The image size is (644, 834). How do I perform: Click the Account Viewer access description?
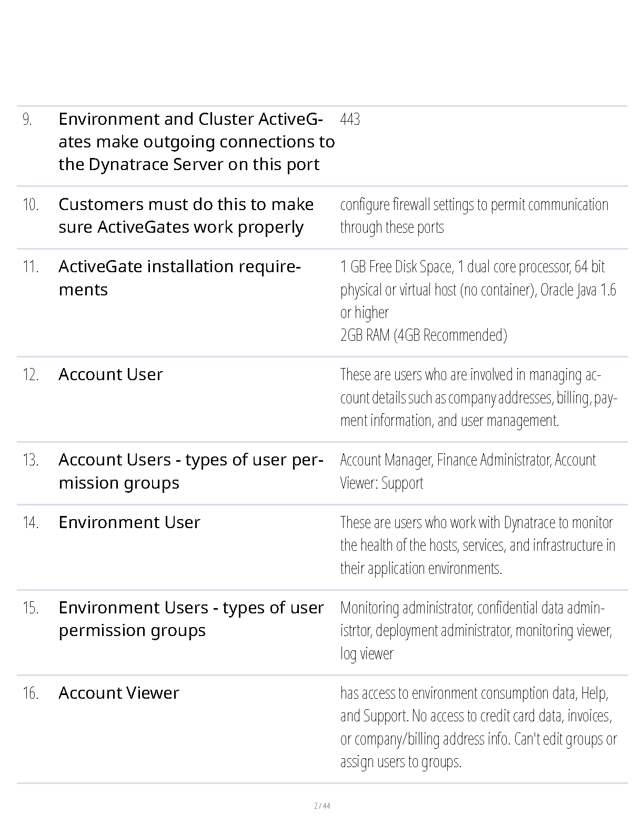point(478,727)
